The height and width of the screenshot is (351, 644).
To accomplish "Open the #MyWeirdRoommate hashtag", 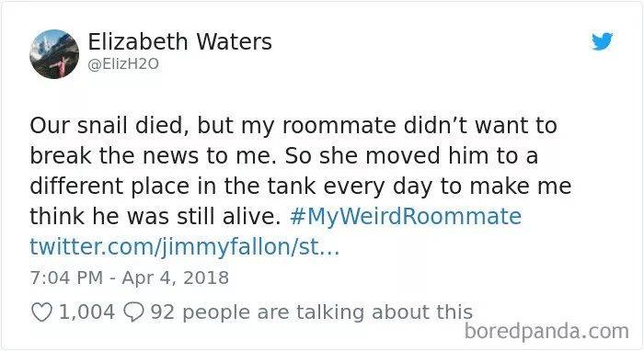I will click(406, 216).
